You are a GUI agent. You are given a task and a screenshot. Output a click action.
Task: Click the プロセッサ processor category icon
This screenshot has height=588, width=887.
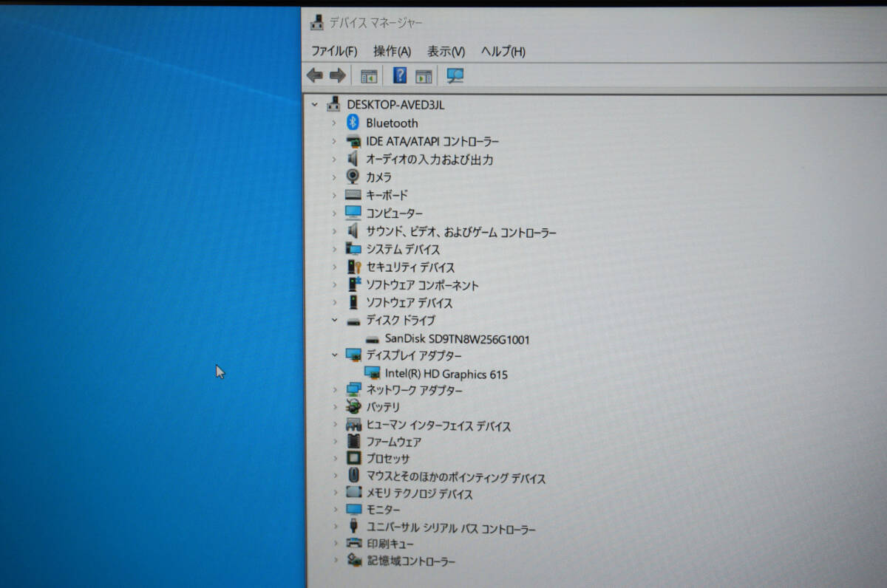pos(353,458)
